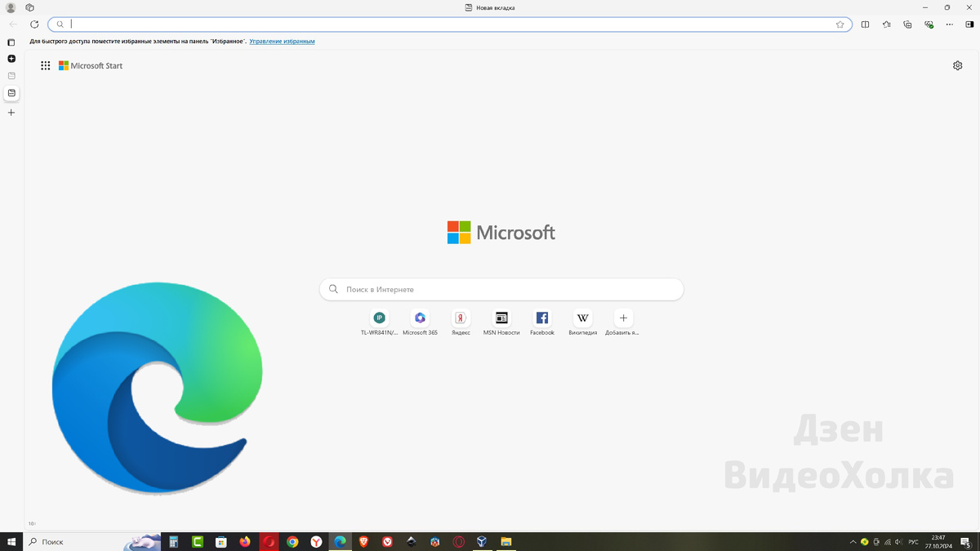Open the Facebook shortcut tile
The width and height of the screenshot is (980, 551).
(x=541, y=318)
